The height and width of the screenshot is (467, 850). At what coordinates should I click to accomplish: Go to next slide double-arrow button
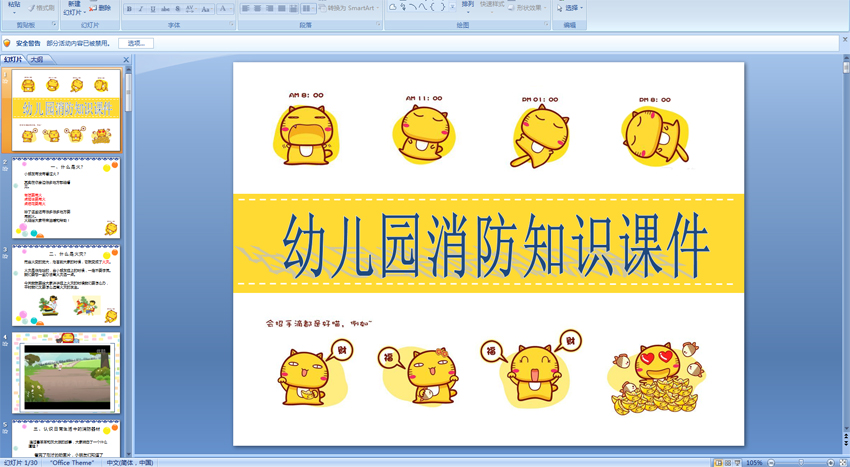[846, 443]
